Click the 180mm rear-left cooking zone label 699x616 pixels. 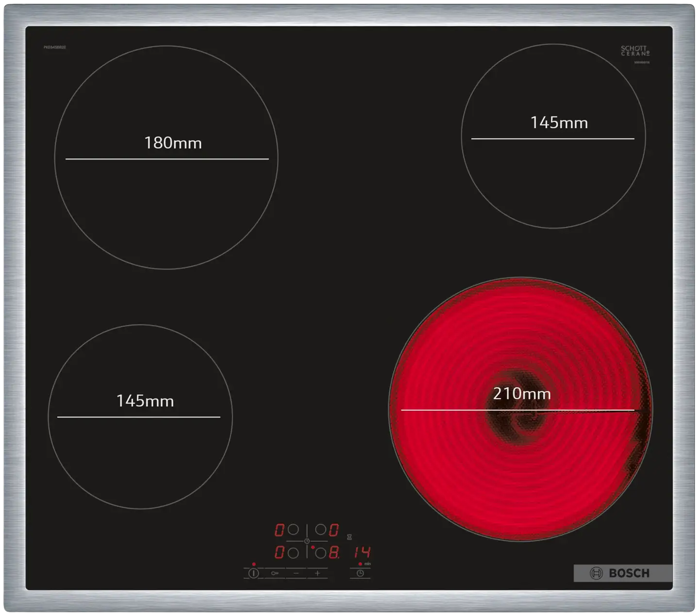click(x=173, y=143)
